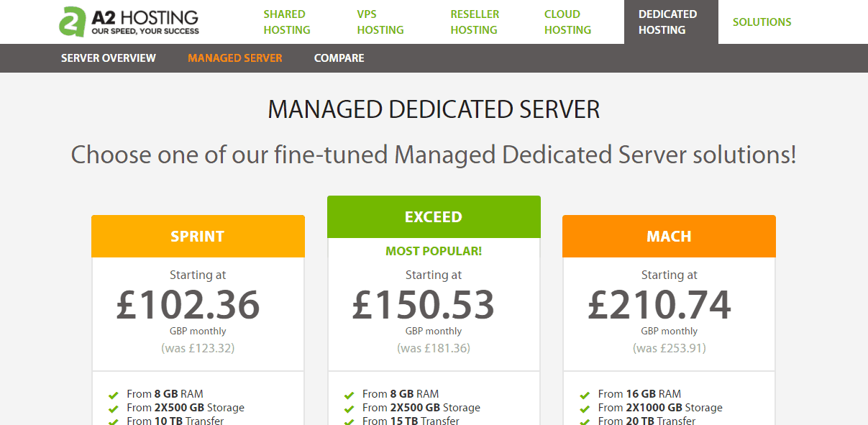
Task: Click "From 8 GB RAM" in Sprint plan
Action: click(165, 394)
